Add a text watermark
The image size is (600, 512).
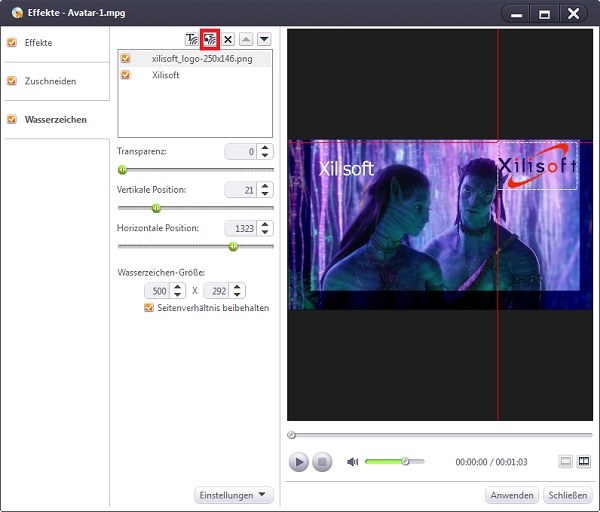pos(192,39)
